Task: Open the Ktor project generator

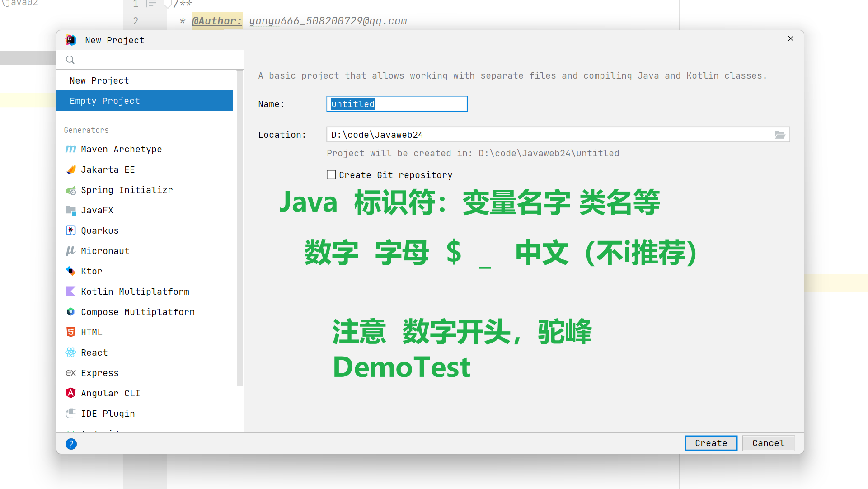Action: click(91, 271)
